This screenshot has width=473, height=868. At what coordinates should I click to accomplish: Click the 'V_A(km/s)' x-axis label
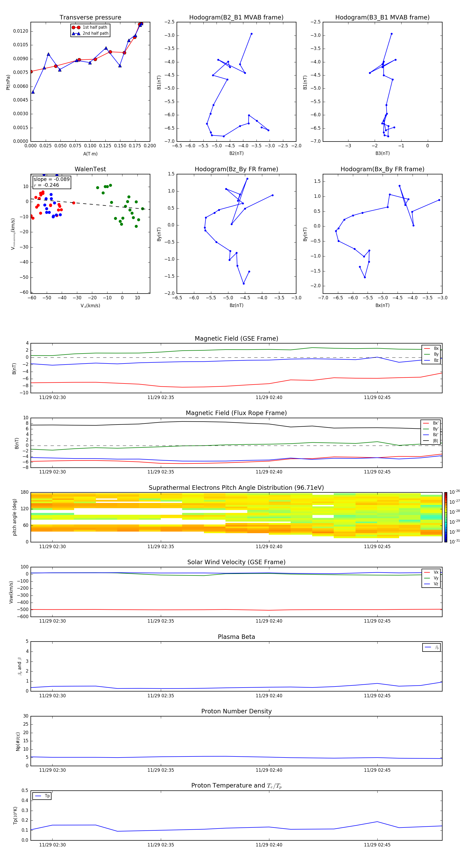tap(90, 306)
